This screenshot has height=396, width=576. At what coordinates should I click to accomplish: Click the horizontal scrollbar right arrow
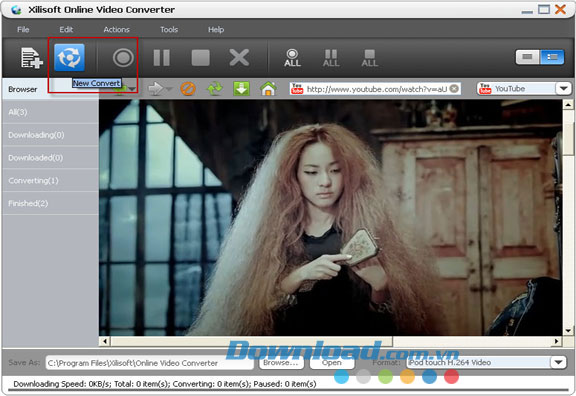coord(557,341)
